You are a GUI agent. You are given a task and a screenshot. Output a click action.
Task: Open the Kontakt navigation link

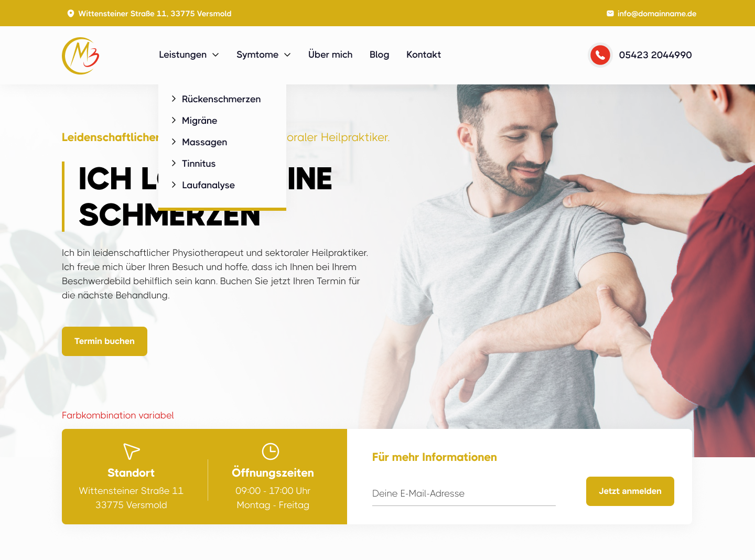pyautogui.click(x=424, y=55)
